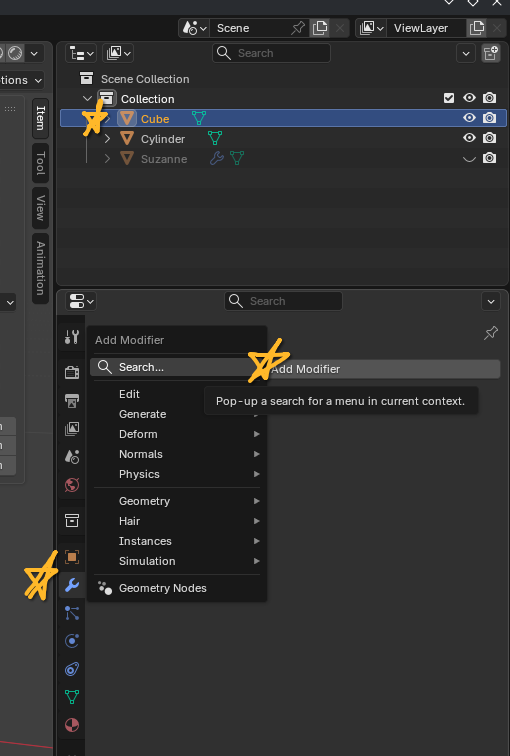The width and height of the screenshot is (510, 756).
Task: Open the Render properties tab
Action: coord(72,372)
